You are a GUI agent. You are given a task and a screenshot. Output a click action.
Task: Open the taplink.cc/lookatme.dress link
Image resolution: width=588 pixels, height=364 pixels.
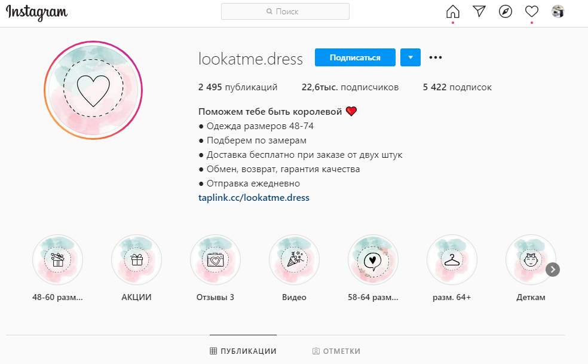(253, 197)
